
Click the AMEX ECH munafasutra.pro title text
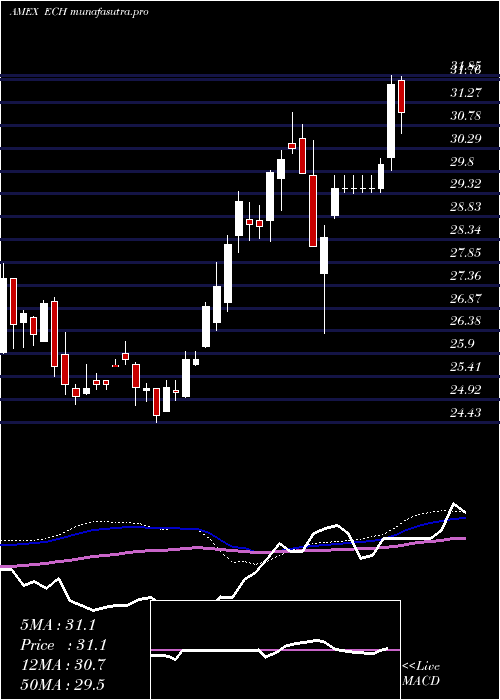tap(79, 12)
